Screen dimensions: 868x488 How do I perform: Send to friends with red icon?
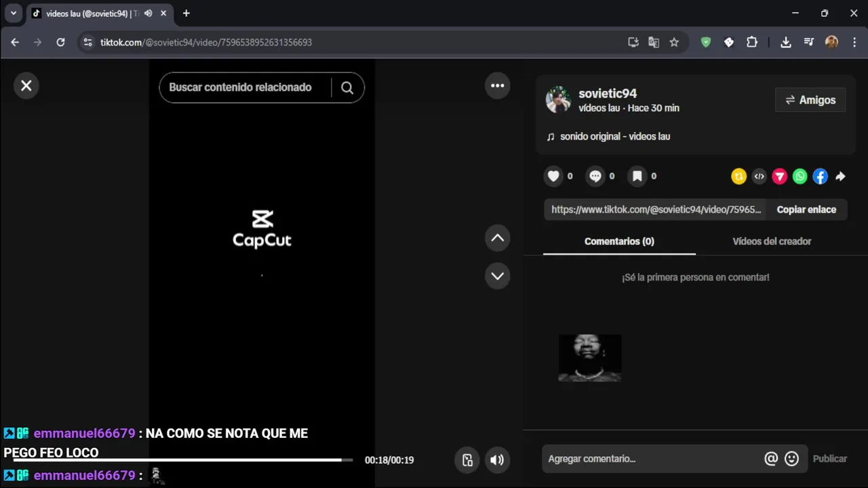pos(779,176)
